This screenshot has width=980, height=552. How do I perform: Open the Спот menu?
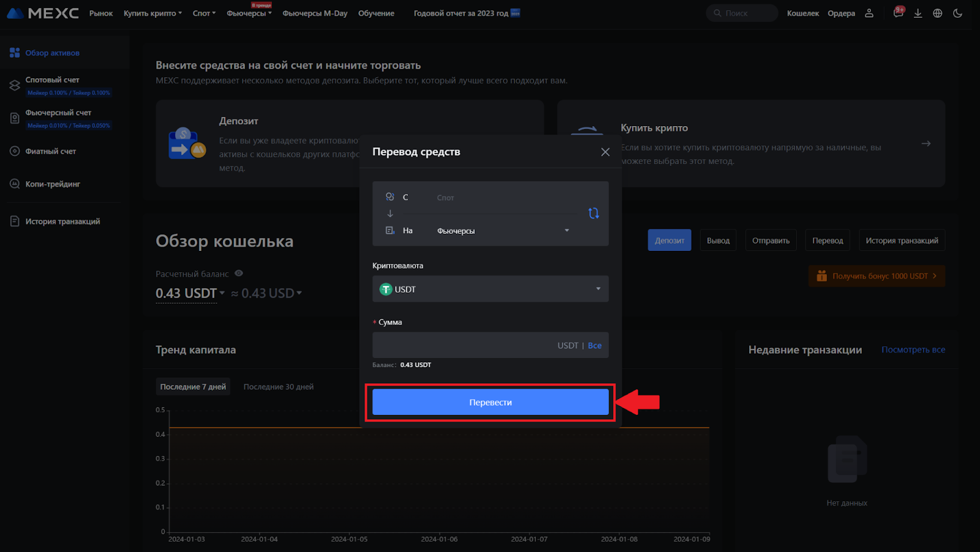(x=204, y=13)
